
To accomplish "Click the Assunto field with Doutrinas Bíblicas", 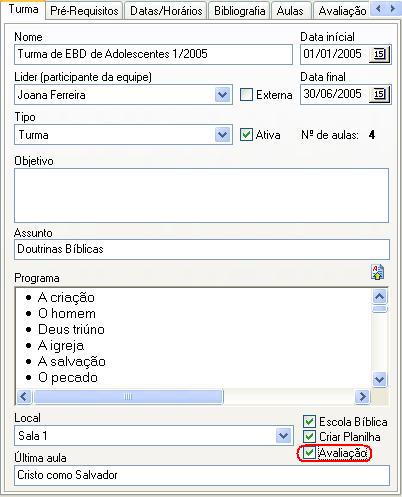I will coord(202,249).
